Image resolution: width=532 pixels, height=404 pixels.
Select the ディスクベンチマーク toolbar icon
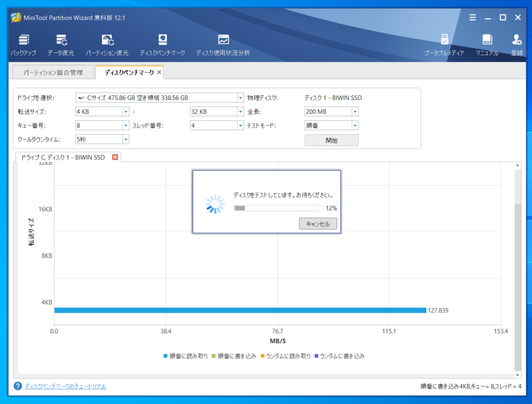(162, 44)
